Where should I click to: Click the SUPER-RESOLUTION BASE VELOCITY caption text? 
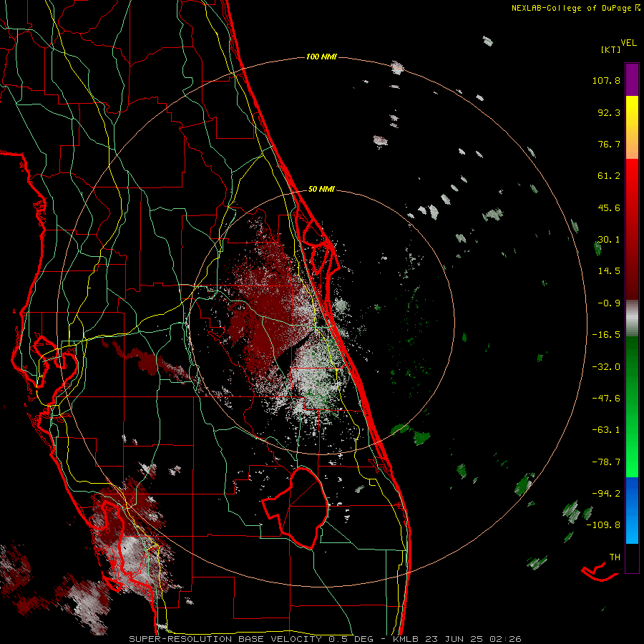225,639
